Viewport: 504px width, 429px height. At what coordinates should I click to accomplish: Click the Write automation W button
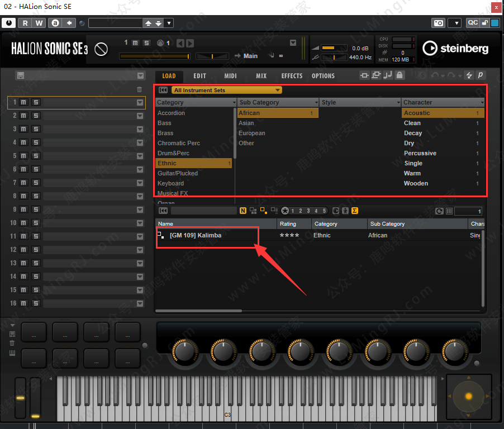click(x=39, y=23)
